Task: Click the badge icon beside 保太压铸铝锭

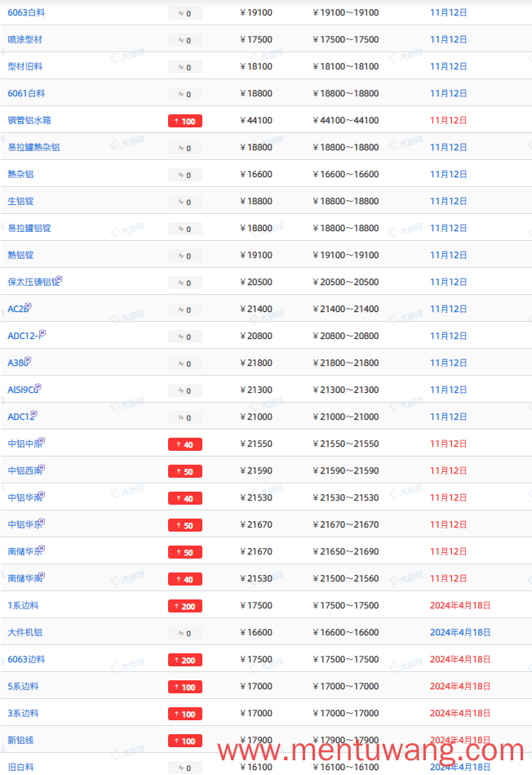Action: point(59,278)
